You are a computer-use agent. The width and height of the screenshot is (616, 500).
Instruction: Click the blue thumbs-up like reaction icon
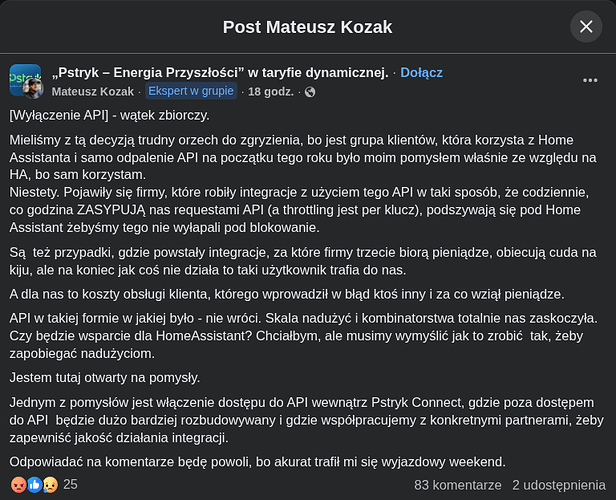click(x=34, y=485)
